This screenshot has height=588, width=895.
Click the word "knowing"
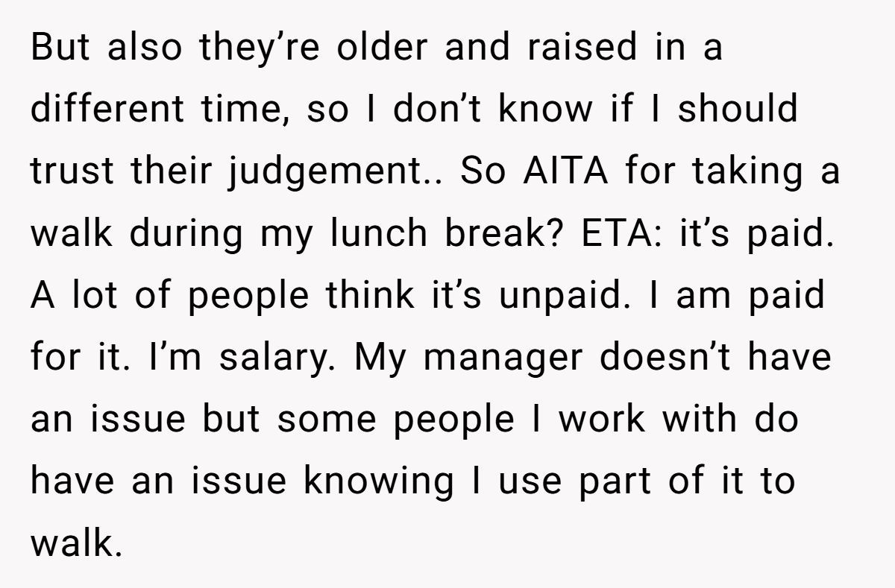coord(377,481)
